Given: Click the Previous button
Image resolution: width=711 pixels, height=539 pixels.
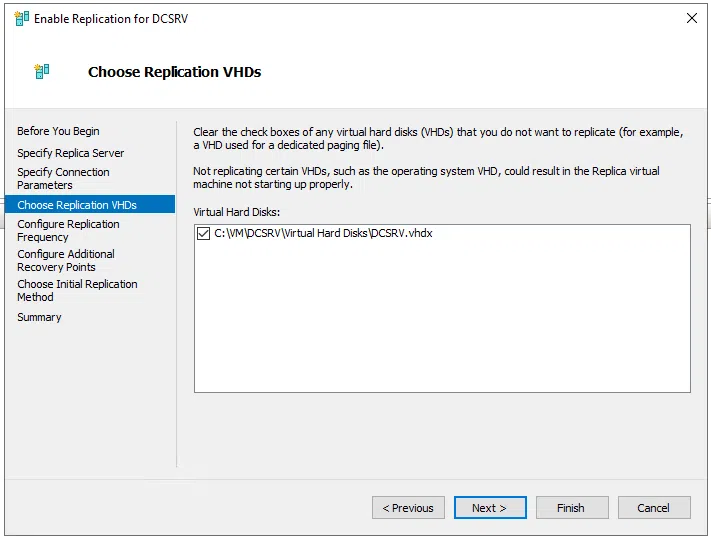Looking at the screenshot, I should coord(408,508).
